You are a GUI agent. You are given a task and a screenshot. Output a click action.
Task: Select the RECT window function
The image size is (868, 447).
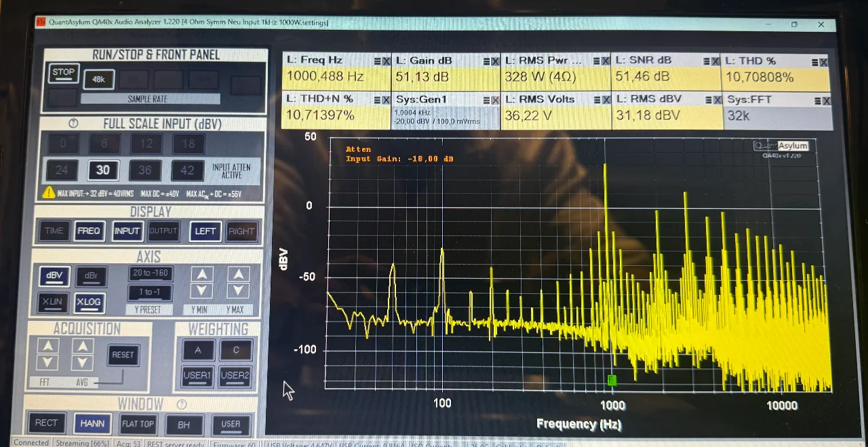(47, 423)
